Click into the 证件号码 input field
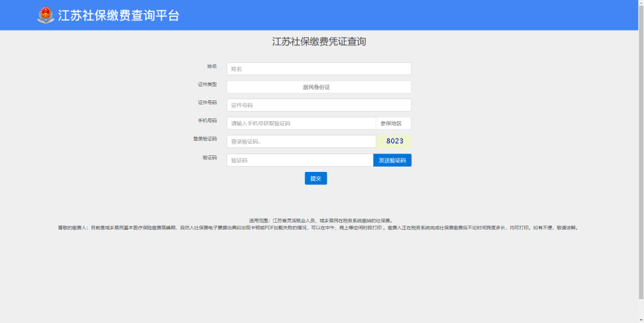The width and height of the screenshot is (644, 323). pyautogui.click(x=318, y=105)
